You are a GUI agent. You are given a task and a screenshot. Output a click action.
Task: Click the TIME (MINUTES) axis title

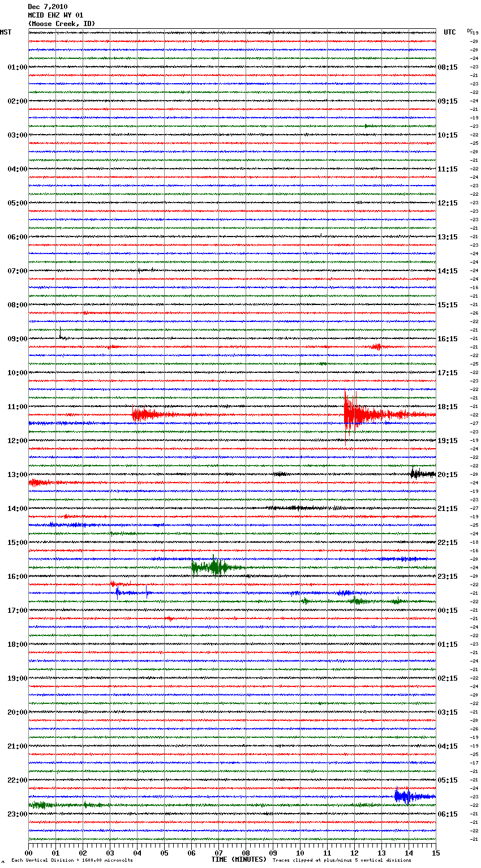pyautogui.click(x=239, y=860)
